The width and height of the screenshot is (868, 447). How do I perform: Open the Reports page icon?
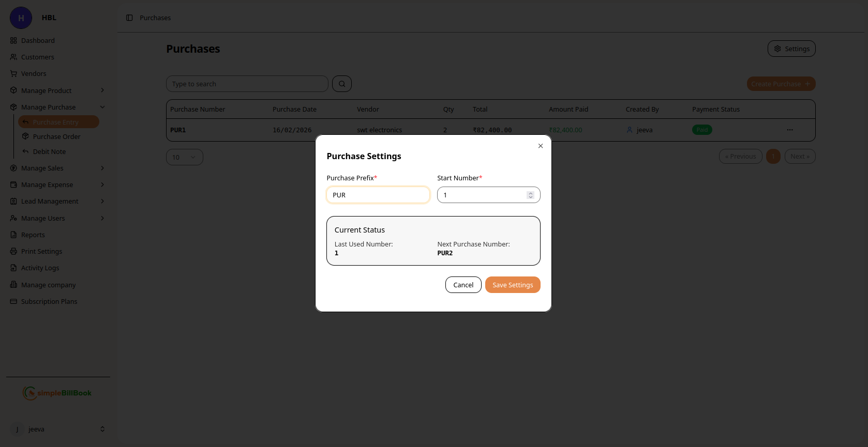tap(14, 235)
